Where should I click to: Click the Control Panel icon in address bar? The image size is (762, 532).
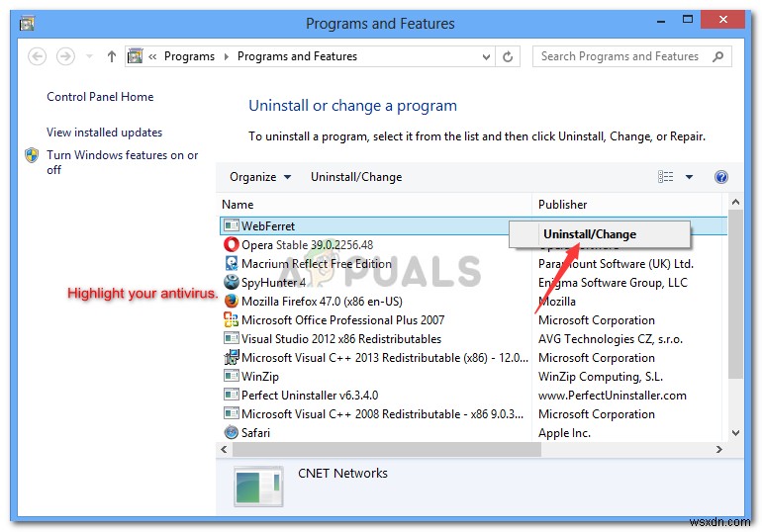click(x=136, y=56)
